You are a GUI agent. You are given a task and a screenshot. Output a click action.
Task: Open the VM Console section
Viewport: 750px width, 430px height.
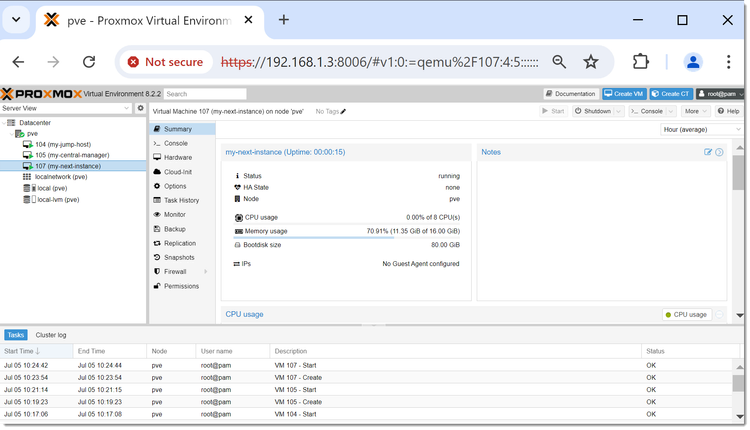182,143
